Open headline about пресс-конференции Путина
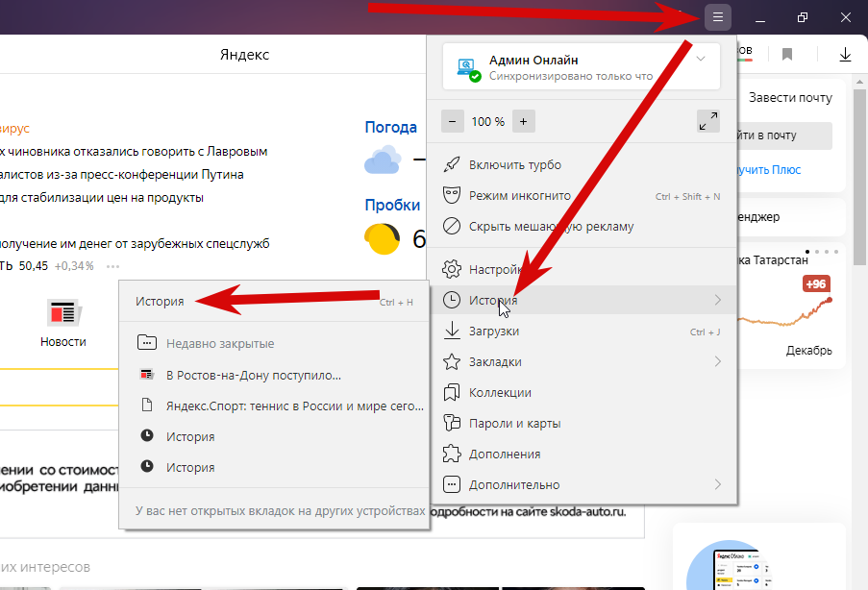This screenshot has width=868, height=590. (122, 175)
